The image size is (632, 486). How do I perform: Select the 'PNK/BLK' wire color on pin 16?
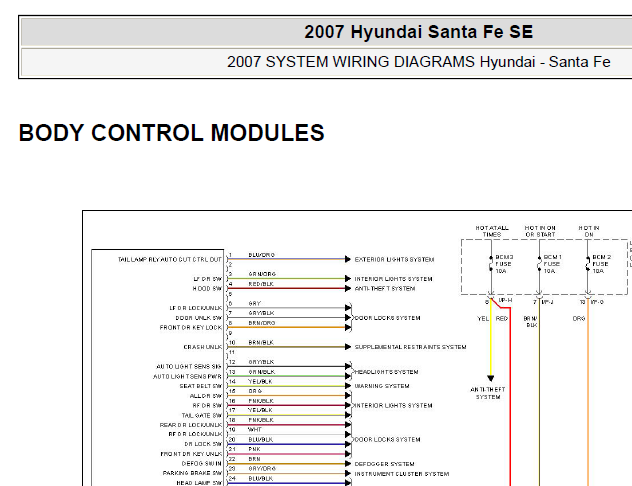click(261, 401)
